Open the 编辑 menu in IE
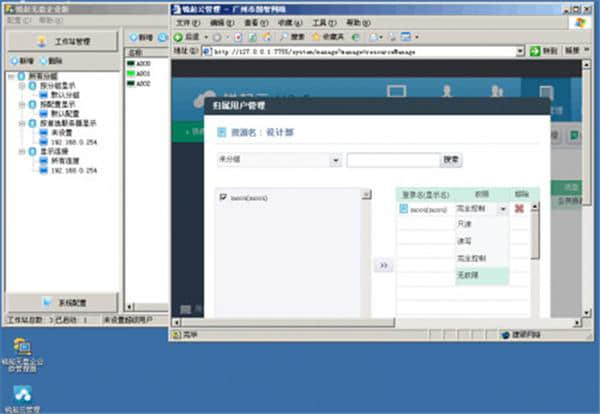The width and height of the screenshot is (600, 414). click(222, 23)
